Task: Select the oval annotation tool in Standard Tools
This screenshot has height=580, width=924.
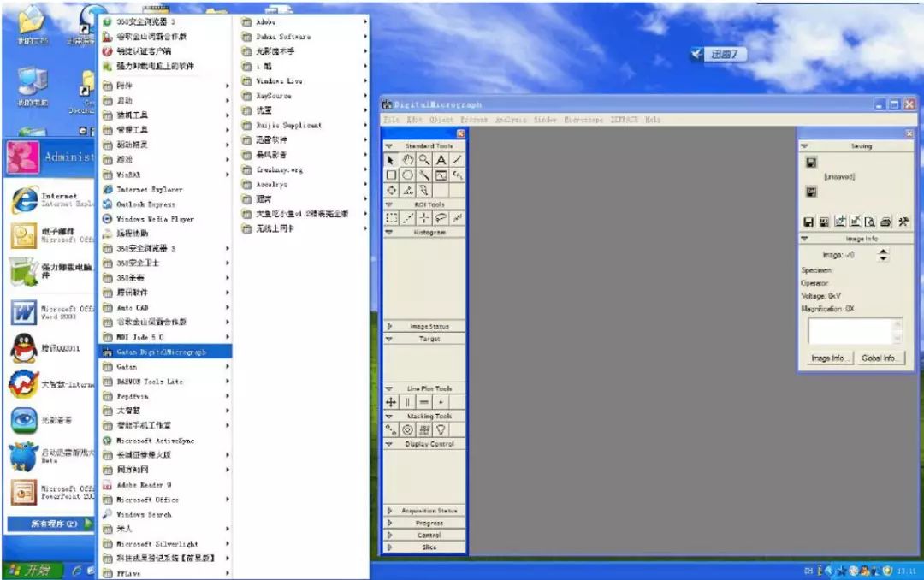Action: pos(408,175)
